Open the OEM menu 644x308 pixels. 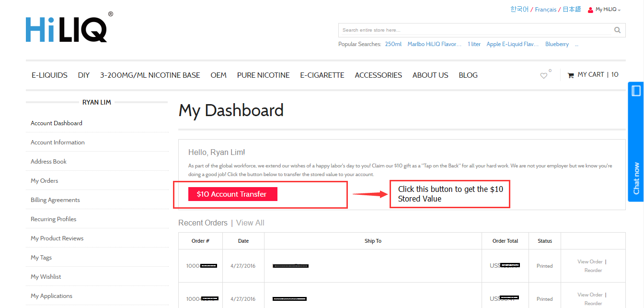218,75
